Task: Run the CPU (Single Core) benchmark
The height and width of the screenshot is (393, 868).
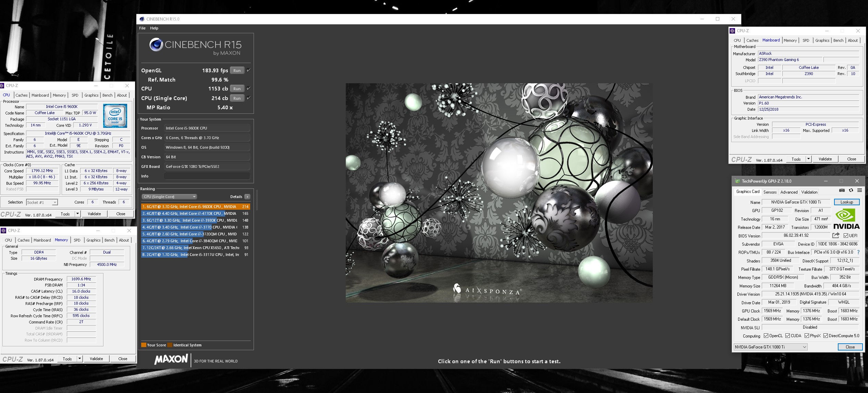Action: pyautogui.click(x=237, y=98)
